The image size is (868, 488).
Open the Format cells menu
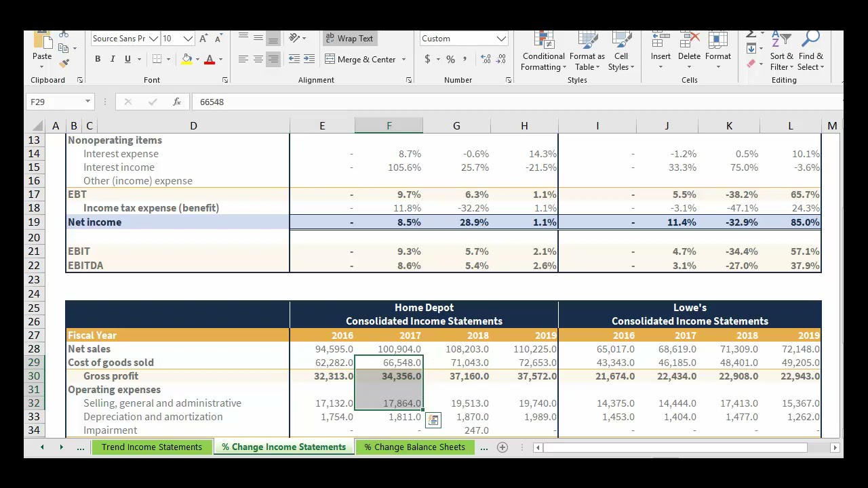[717, 52]
